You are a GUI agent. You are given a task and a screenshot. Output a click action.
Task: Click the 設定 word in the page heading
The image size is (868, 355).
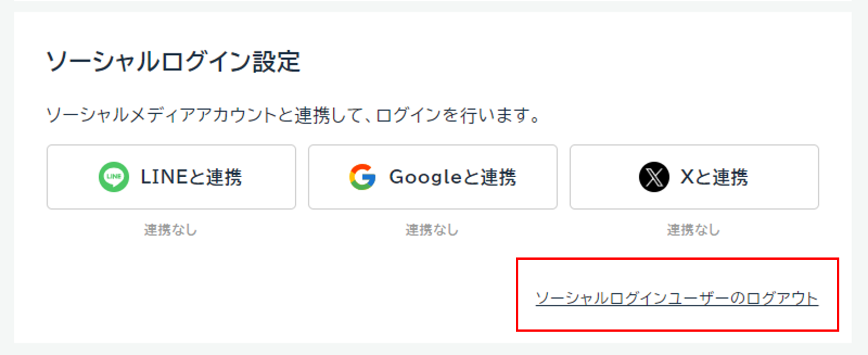[x=277, y=62]
